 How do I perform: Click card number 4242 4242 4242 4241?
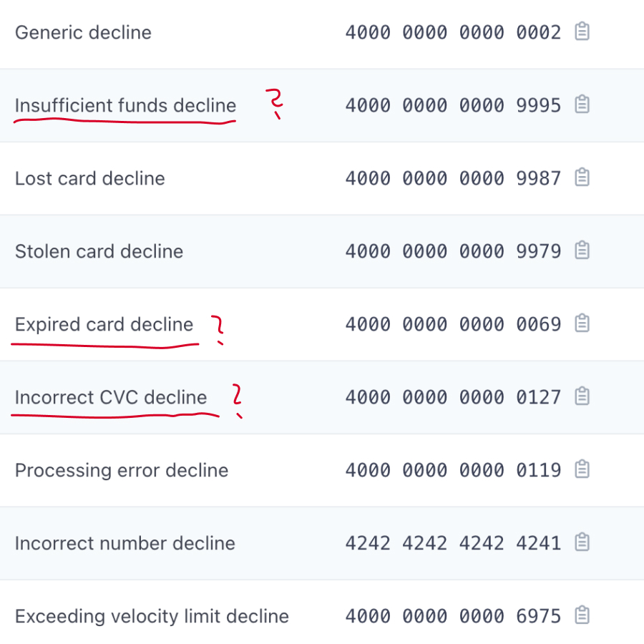[453, 544]
